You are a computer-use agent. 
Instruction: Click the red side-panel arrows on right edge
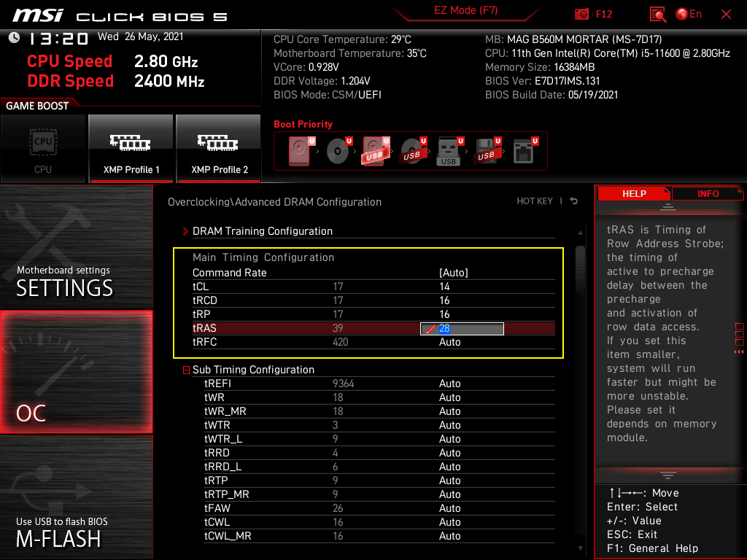(739, 352)
